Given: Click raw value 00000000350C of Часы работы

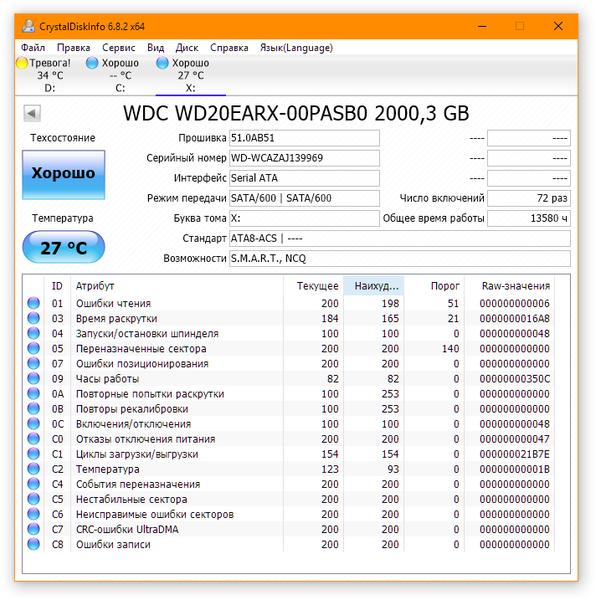Looking at the screenshot, I should coord(515,379).
